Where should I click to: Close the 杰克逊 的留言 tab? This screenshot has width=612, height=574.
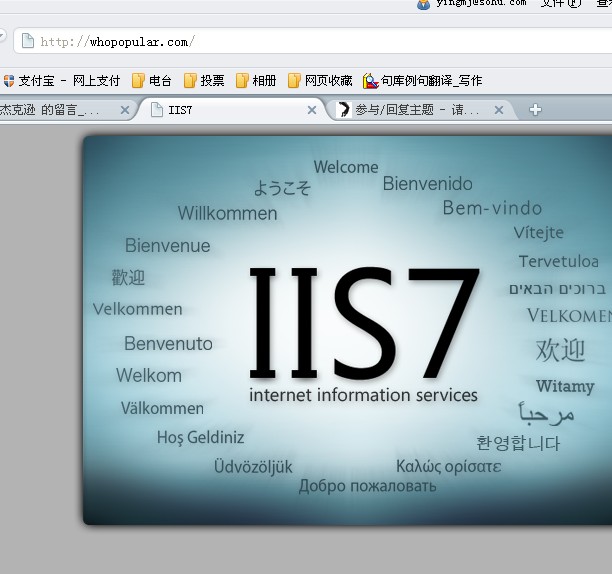coord(125,110)
